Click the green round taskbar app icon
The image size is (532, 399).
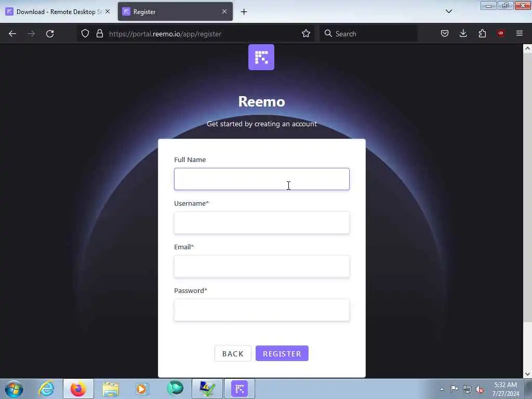(175, 389)
